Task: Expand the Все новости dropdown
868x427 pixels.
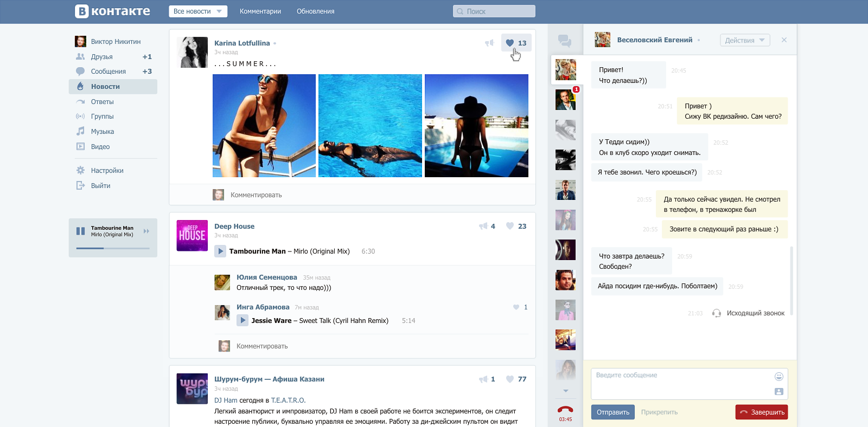Action: click(x=198, y=11)
